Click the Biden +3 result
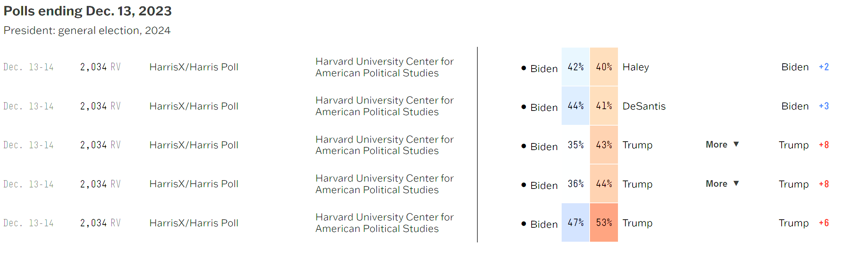The height and width of the screenshot is (255, 868). tap(805, 106)
